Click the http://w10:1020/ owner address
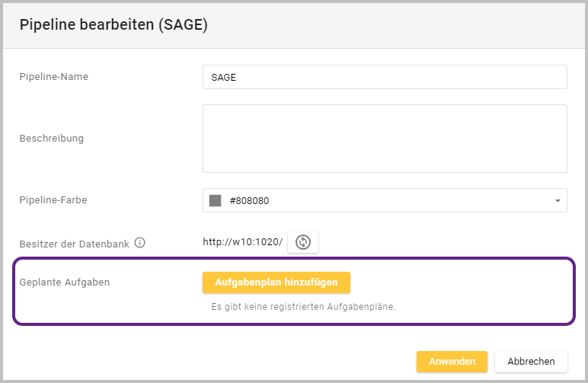This screenshot has height=383, width=588. coord(242,242)
